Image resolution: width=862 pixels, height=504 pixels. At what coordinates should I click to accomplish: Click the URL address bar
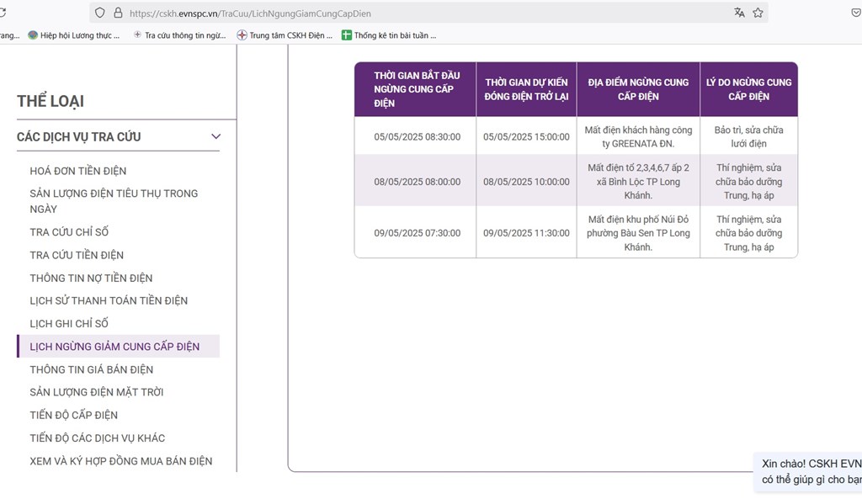[421, 13]
